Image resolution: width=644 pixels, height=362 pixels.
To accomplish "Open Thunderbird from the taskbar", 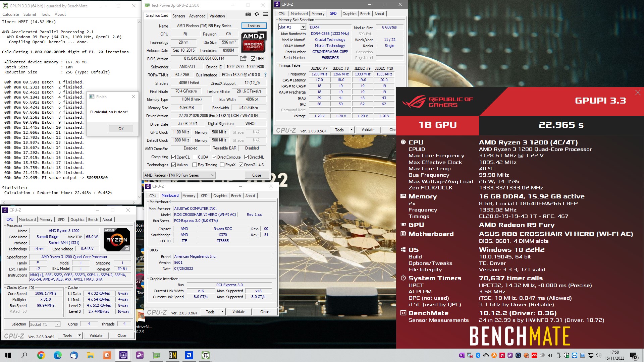I will point(74,355).
